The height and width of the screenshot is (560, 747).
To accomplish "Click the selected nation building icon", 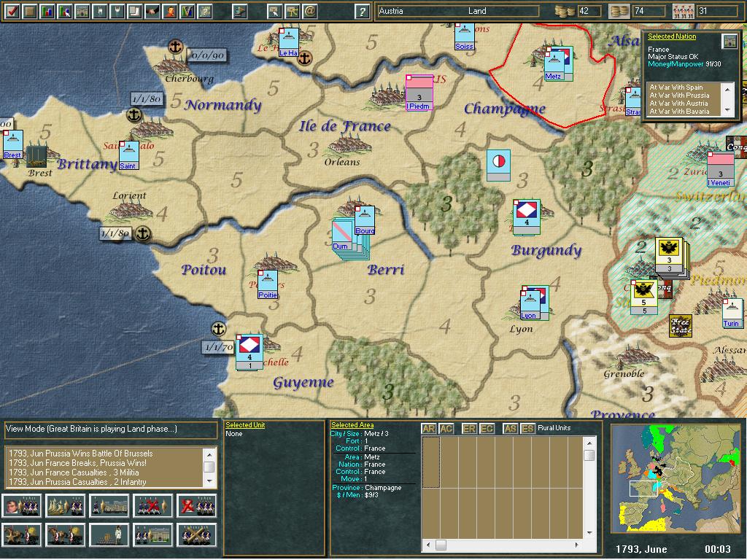I will (x=729, y=42).
